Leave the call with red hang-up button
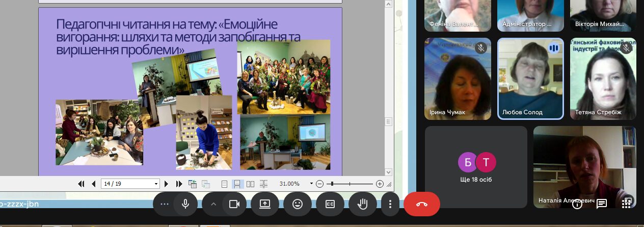Viewport: 644px width, 227px height. pyautogui.click(x=422, y=204)
